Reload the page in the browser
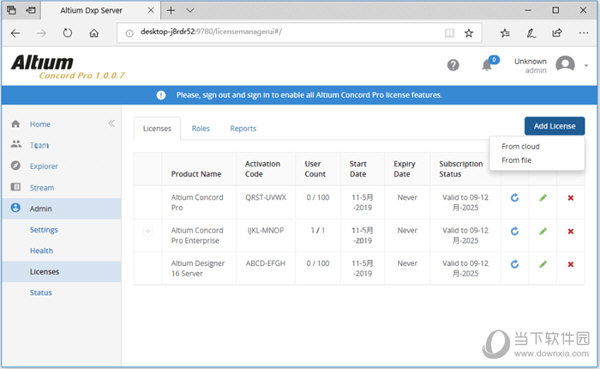The width and height of the screenshot is (600, 369). [67, 33]
